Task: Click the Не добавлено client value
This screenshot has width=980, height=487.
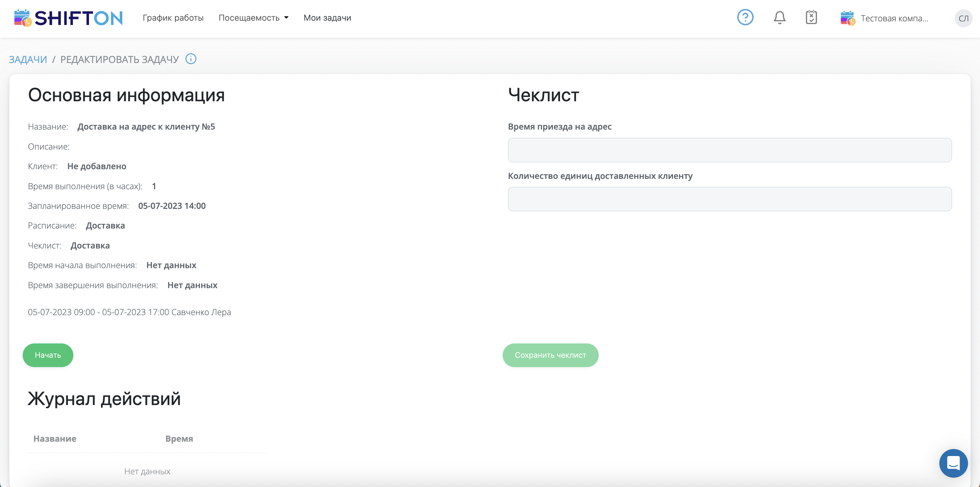Action: (x=97, y=167)
